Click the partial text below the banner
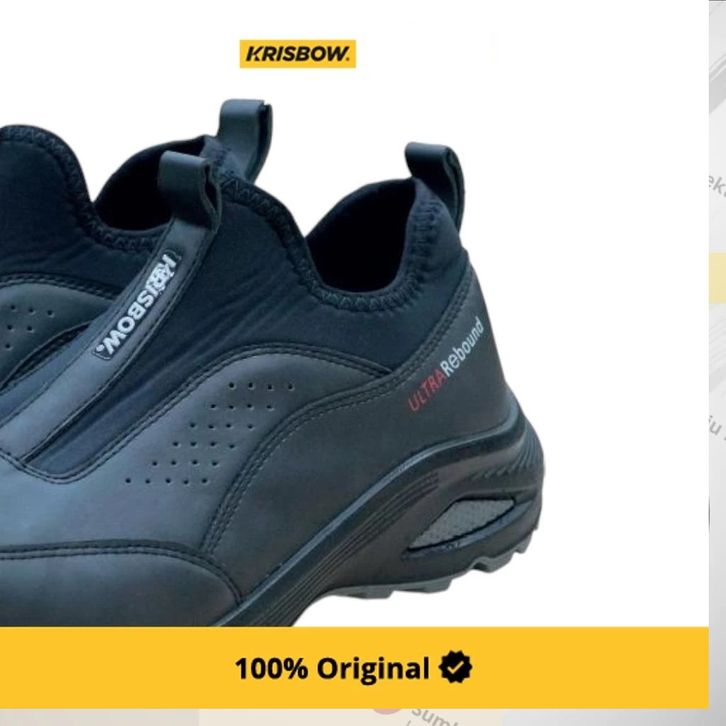The height and width of the screenshot is (726, 726). [x=428, y=717]
